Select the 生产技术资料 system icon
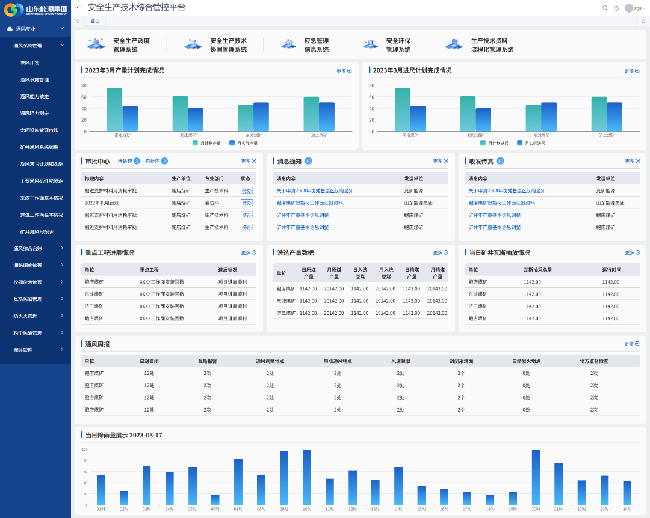The image size is (650, 518). pos(455,45)
